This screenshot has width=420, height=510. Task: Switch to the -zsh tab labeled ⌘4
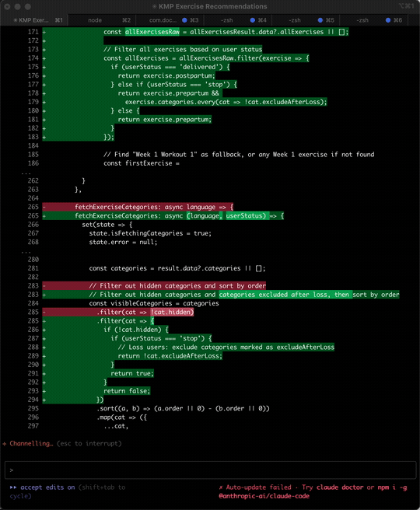[x=238, y=20]
